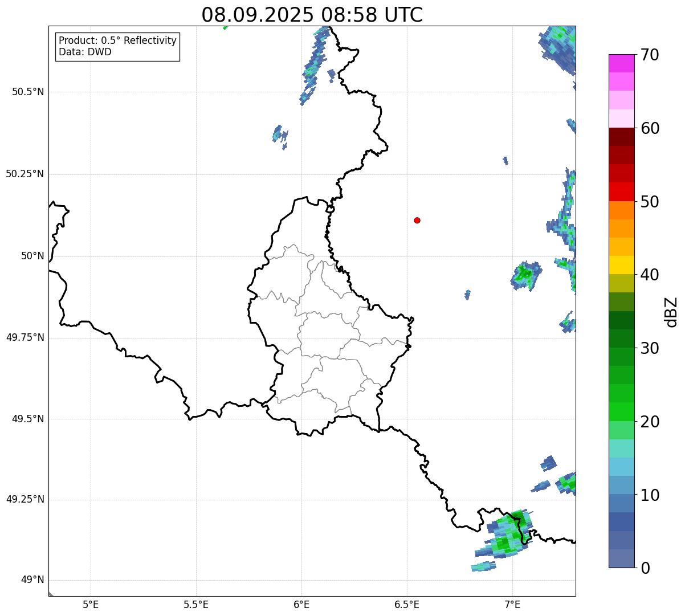Click the 49.25°N latitude axis label
The width and height of the screenshot is (685, 616).
pos(25,500)
